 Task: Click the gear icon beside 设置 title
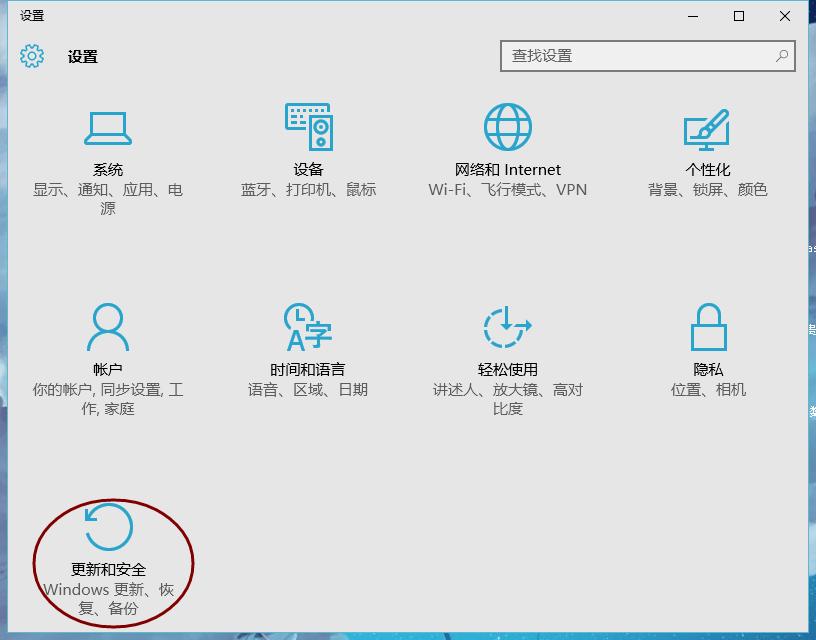point(33,57)
